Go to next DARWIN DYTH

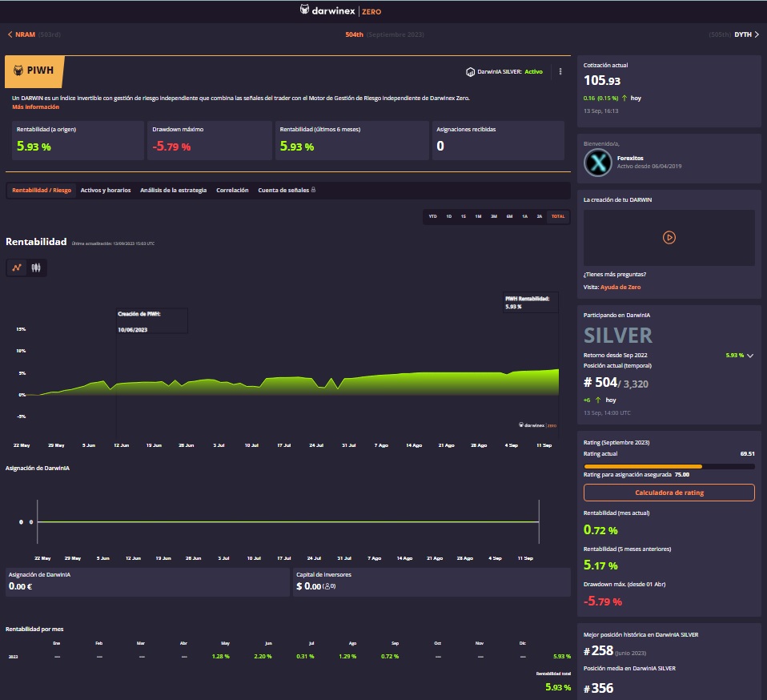746,34
